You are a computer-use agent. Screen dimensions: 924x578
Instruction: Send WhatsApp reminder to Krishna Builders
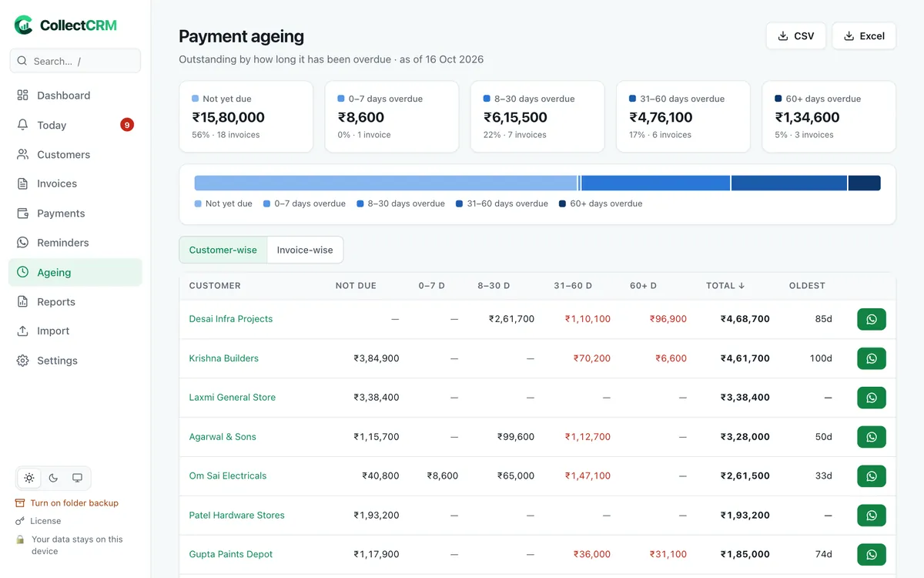(872, 358)
